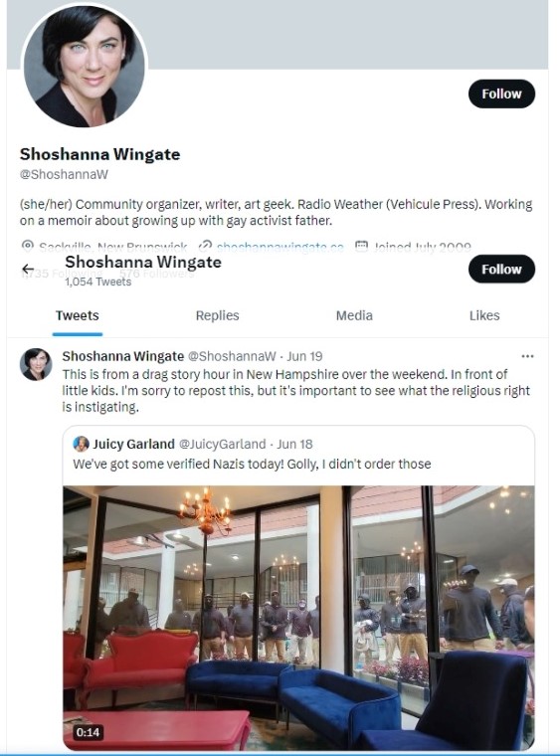
Task: Click the Follow button in sticky header
Action: click(501, 269)
